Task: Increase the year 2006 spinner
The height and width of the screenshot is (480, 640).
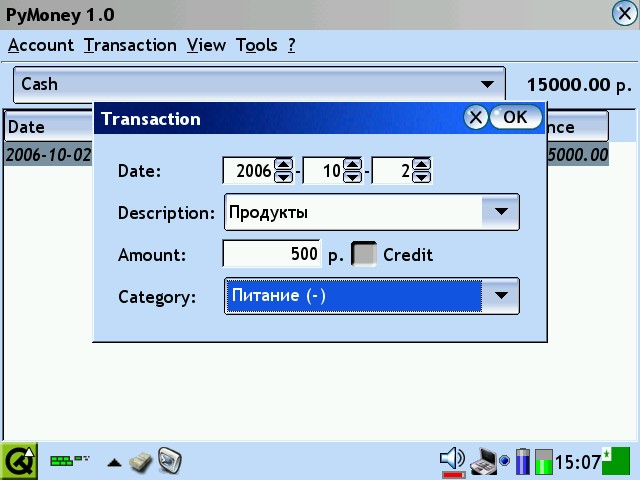Action: 284,164
